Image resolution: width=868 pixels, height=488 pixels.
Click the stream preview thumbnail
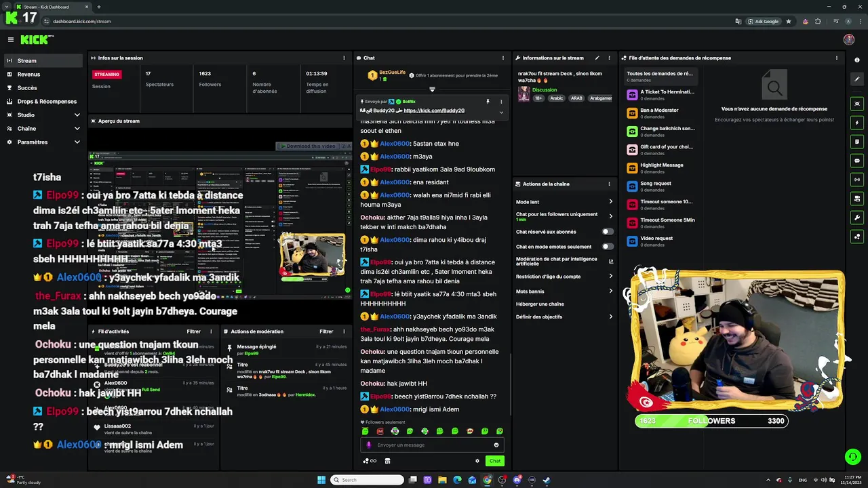point(220,227)
